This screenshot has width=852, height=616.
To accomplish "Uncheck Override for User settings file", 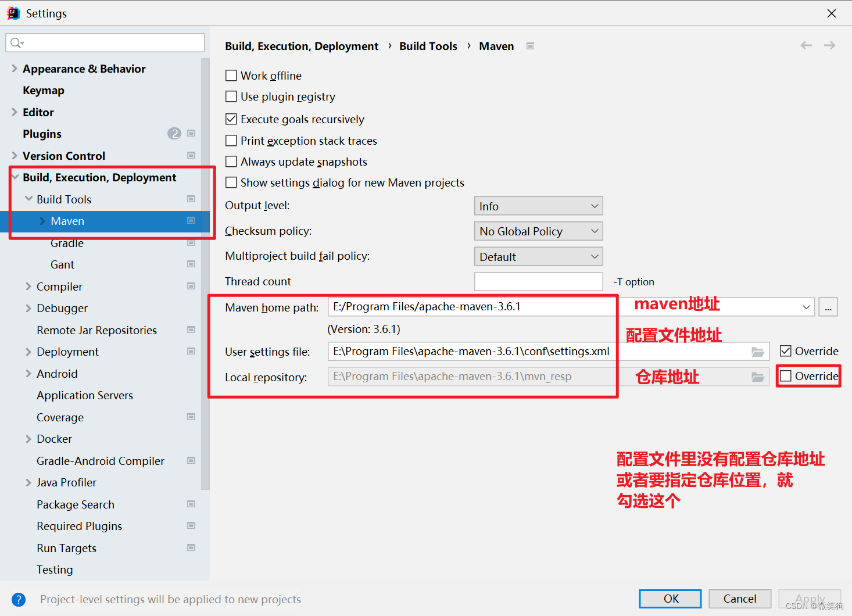I will click(786, 351).
